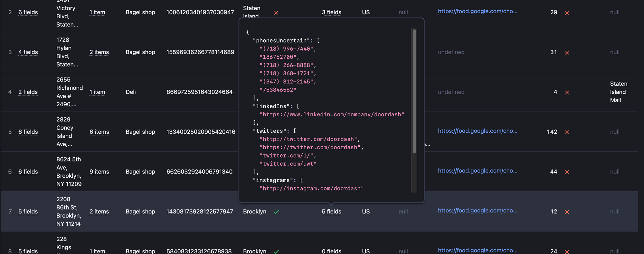Expand '5 fields' in first column of row 7

pos(28,212)
